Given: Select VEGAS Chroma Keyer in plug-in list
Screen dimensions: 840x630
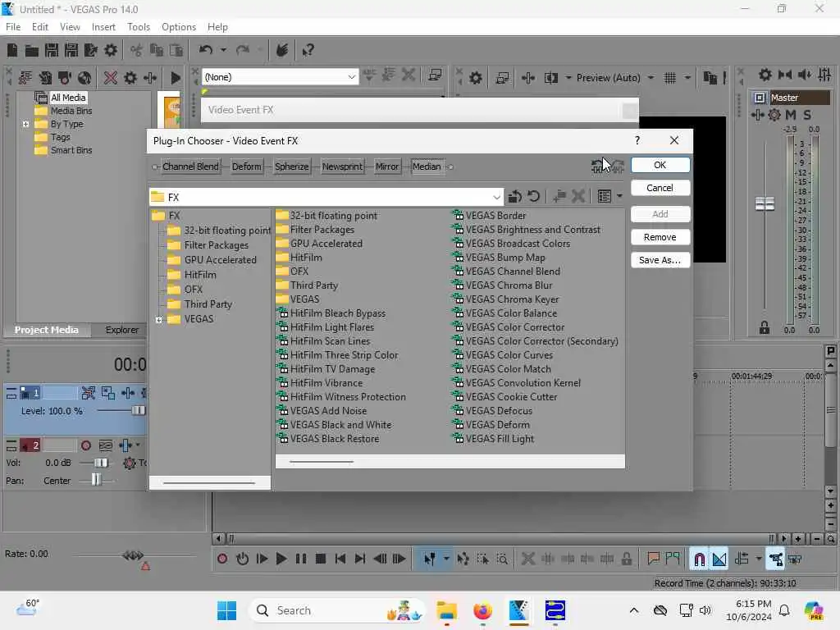Looking at the screenshot, I should click(505, 299).
